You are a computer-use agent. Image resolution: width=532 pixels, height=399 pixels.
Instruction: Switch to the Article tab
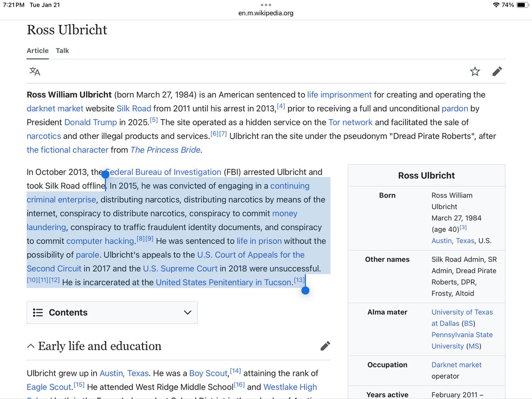pos(38,51)
